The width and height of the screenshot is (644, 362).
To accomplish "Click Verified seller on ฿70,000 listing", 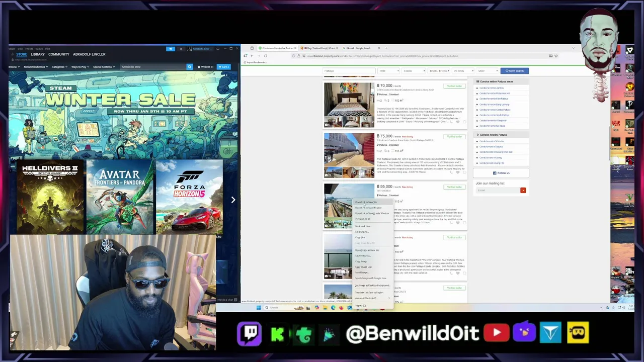I will 454,86.
